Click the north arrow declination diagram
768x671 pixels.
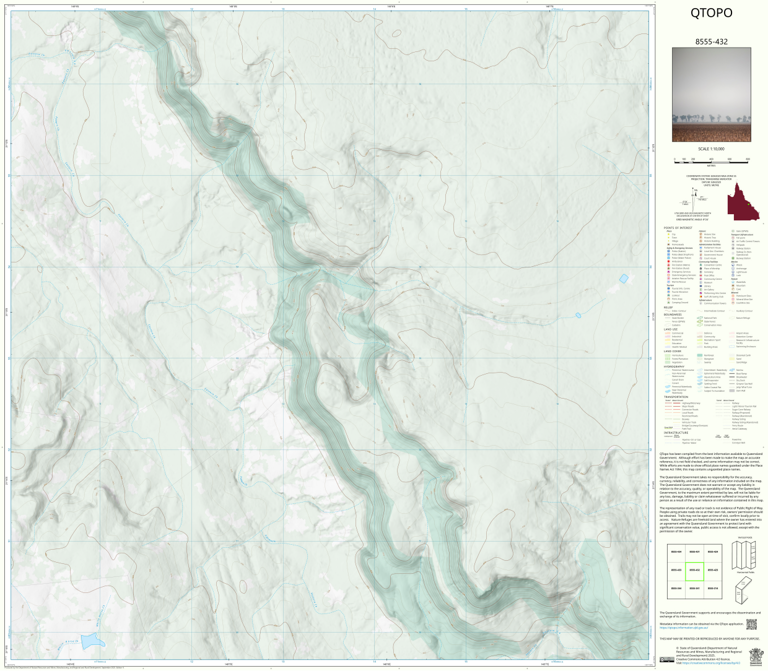[693, 198]
